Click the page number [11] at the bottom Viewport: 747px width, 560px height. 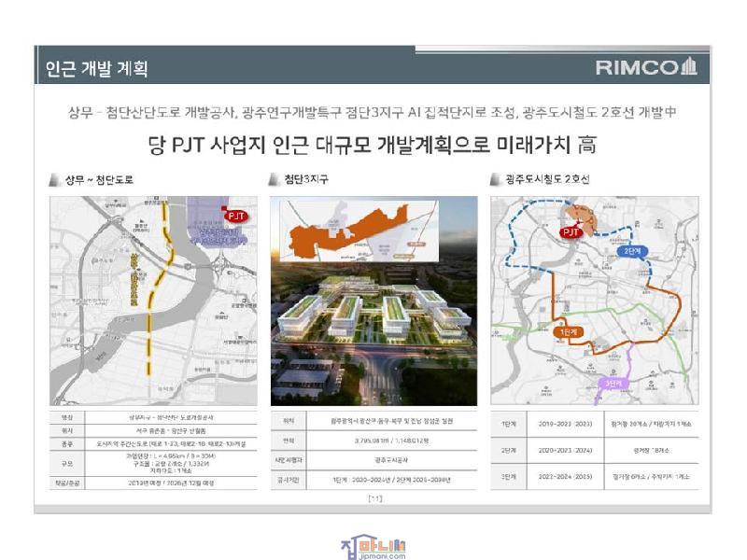click(x=373, y=498)
